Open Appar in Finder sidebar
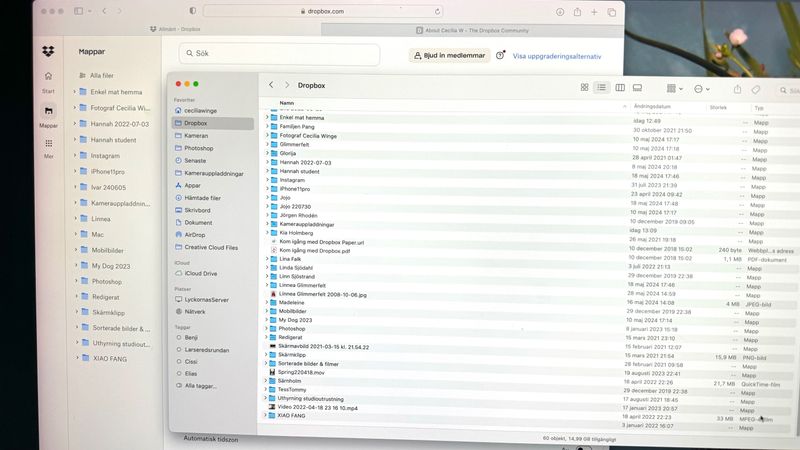This screenshot has width=800, height=450. [x=192, y=185]
